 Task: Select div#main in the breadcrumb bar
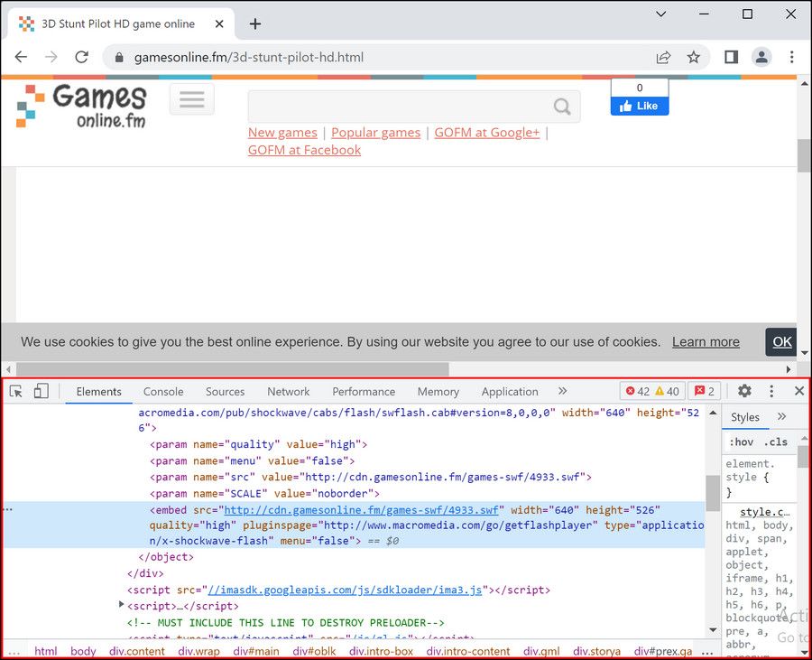point(256,651)
